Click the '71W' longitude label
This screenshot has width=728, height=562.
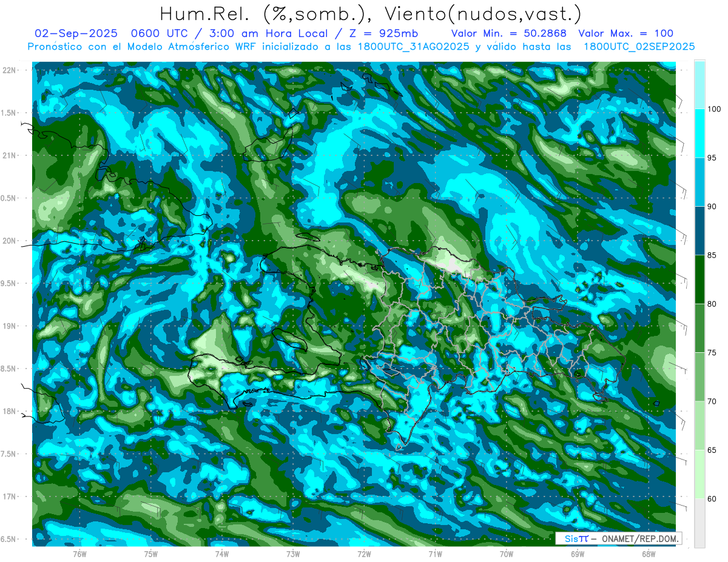pyautogui.click(x=435, y=554)
